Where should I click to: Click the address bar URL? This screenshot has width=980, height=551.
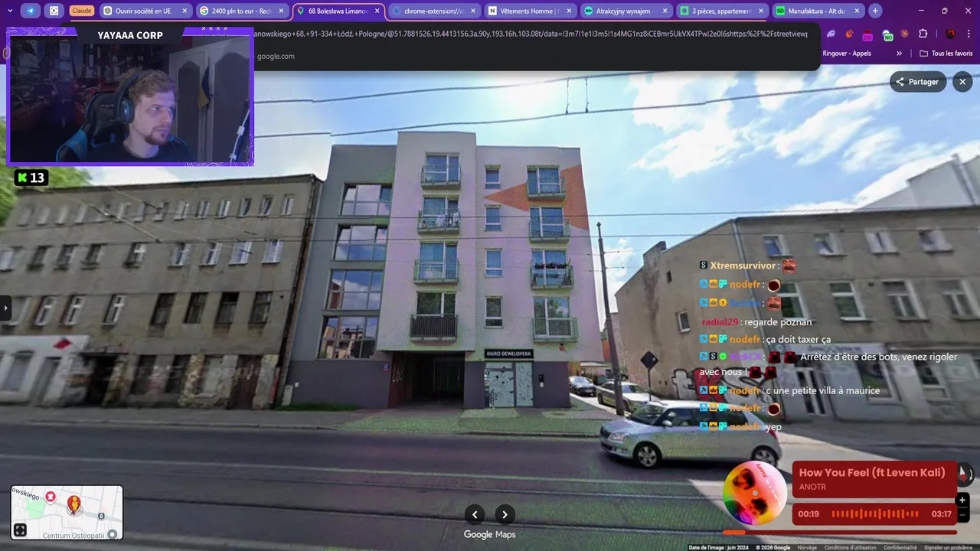pos(532,34)
